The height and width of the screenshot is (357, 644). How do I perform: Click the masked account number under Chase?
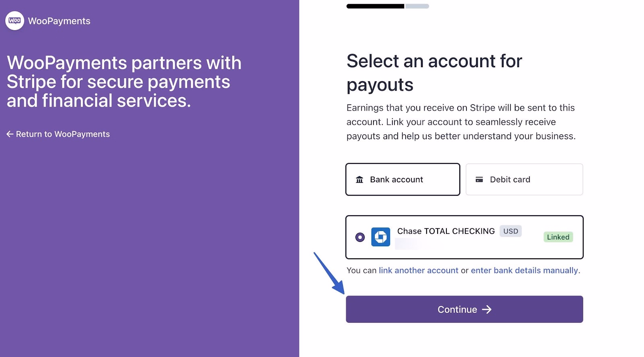tap(415, 244)
